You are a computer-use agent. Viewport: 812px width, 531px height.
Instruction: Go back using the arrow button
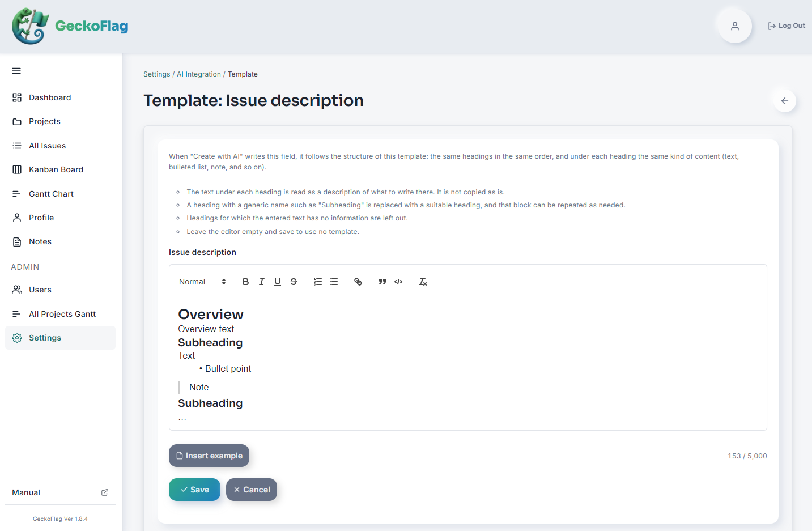(785, 101)
